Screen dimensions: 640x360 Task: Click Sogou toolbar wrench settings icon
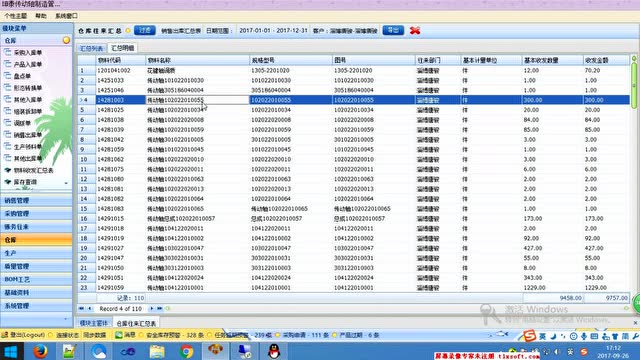(x=636, y=336)
